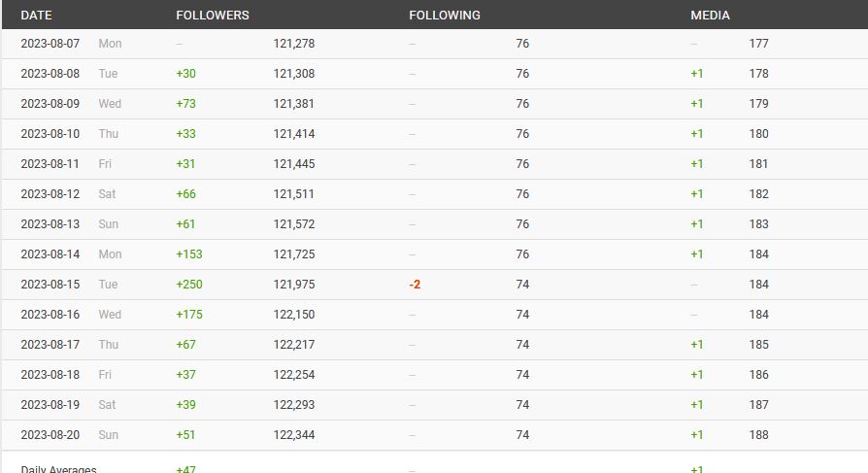Click the +66 gain on 2023-08-12

(186, 194)
